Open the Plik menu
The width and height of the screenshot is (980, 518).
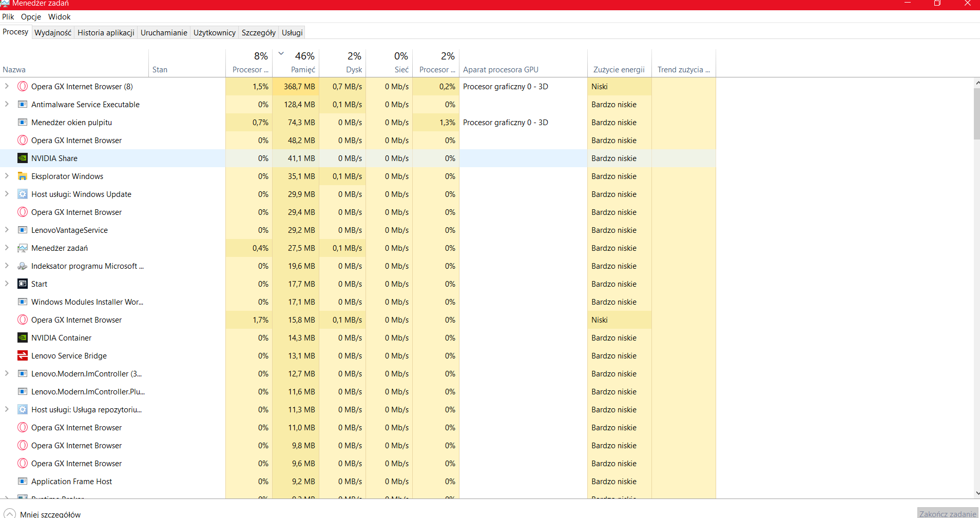(8, 17)
